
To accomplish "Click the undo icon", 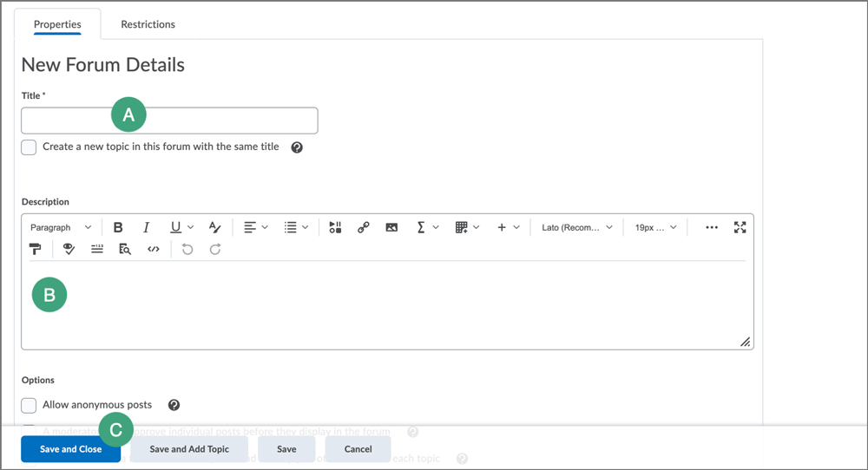I will click(187, 250).
